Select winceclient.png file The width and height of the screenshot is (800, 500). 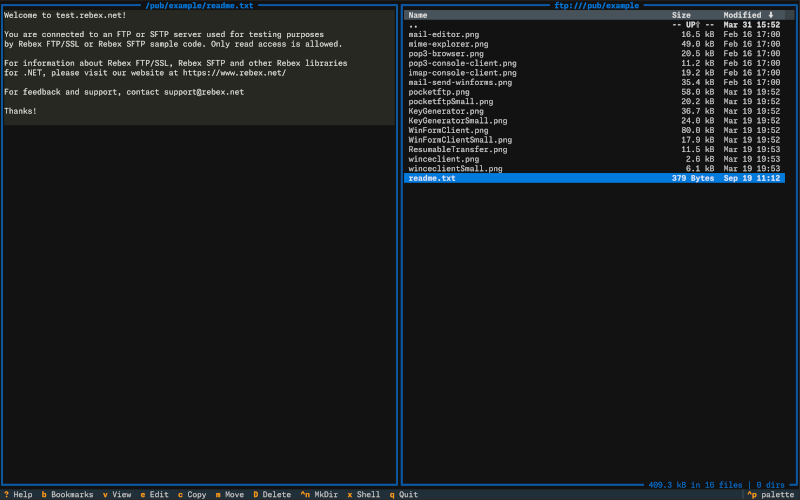tap(594, 159)
